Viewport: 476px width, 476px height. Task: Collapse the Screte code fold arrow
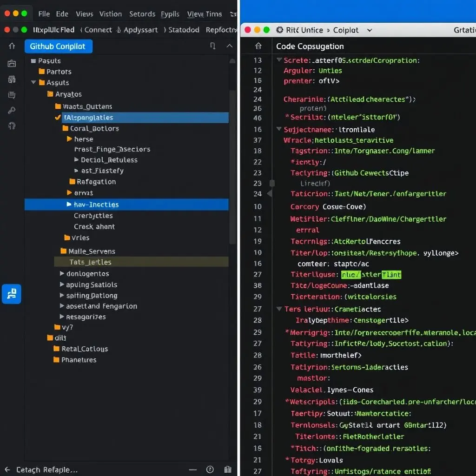click(x=279, y=60)
